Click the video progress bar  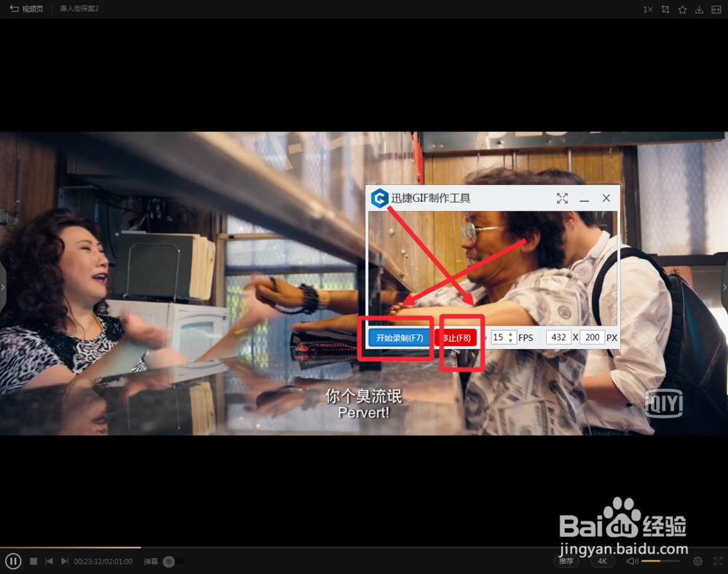tap(364, 548)
